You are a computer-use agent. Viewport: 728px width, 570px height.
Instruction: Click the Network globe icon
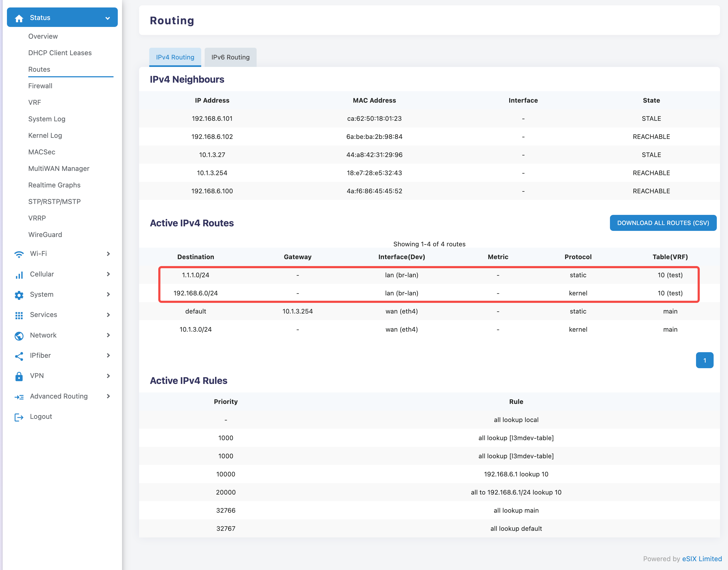click(x=19, y=336)
